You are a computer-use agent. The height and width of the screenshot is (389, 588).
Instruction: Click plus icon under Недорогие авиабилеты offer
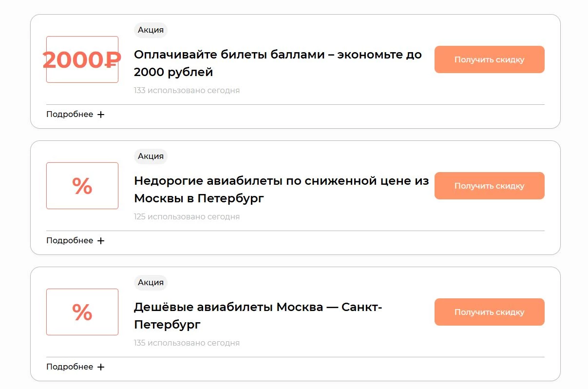click(101, 241)
